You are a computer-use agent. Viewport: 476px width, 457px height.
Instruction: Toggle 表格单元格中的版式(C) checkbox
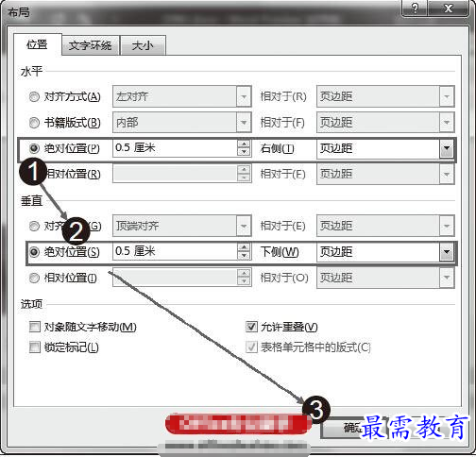pos(251,347)
